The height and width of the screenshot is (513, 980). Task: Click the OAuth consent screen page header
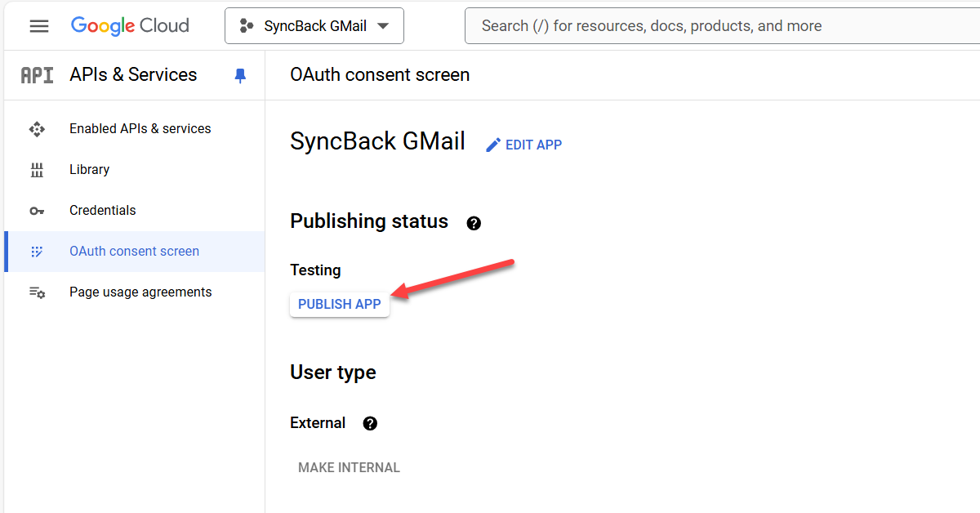click(380, 74)
